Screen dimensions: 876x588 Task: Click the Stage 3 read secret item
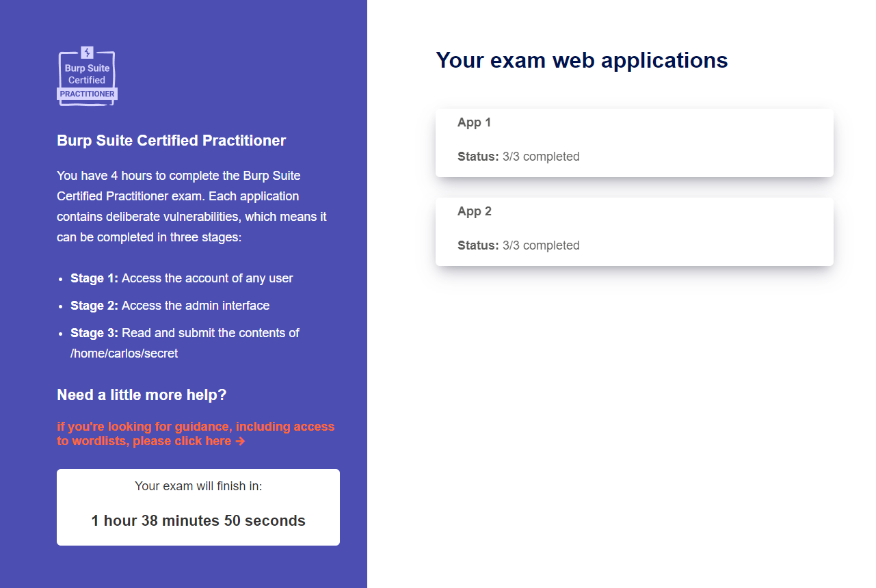pos(185,343)
